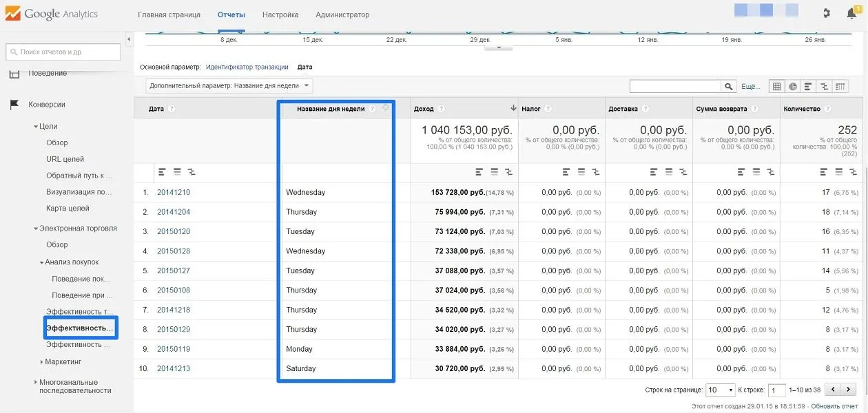The width and height of the screenshot is (868, 413).
Task: Click the Google Analytics logo
Action: click(x=51, y=13)
